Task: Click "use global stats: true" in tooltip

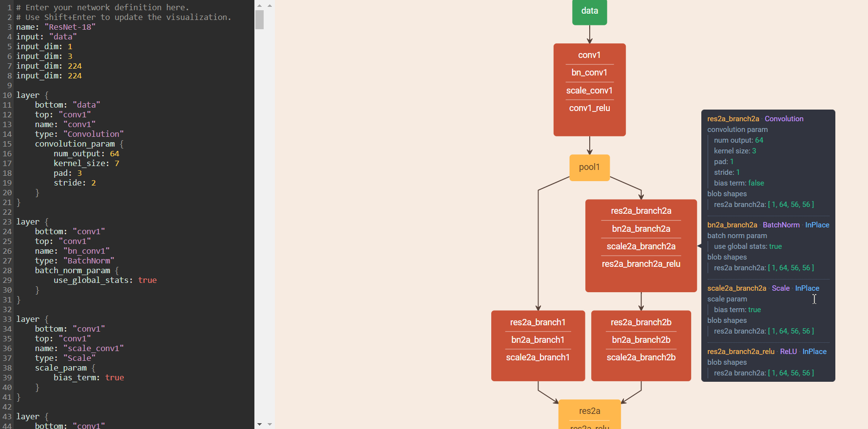Action: point(748,246)
